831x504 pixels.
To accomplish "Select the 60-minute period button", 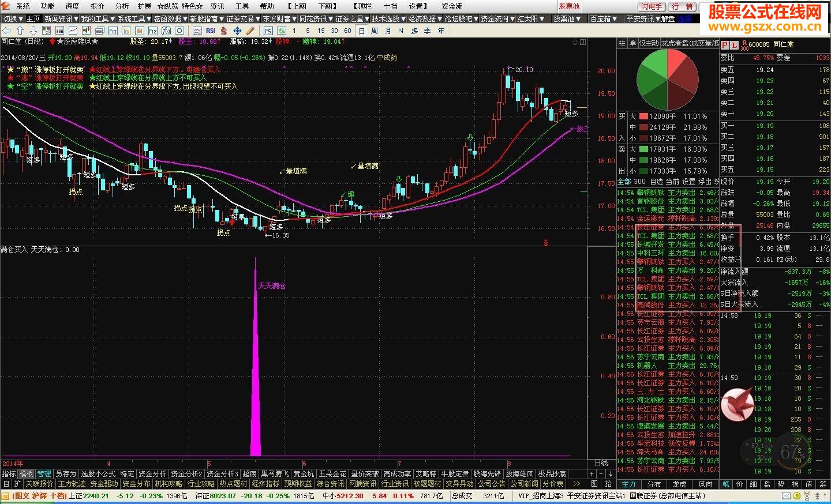I will pyautogui.click(x=347, y=31).
